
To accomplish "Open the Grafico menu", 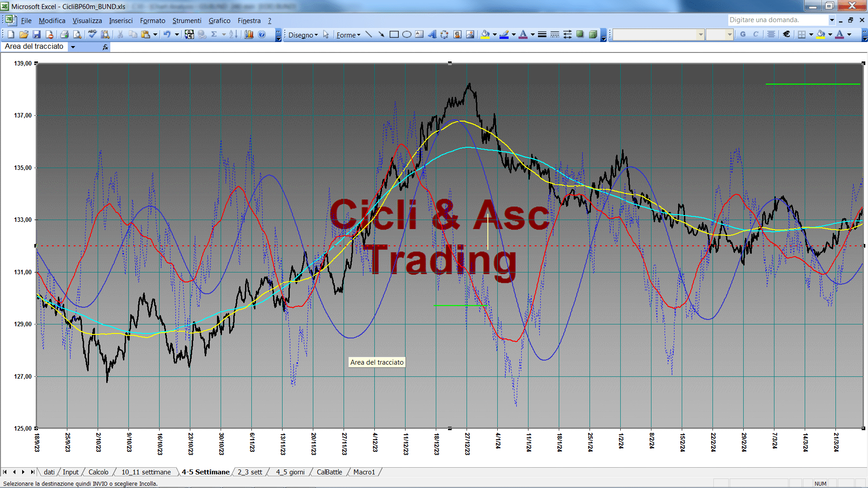I will (x=219, y=21).
